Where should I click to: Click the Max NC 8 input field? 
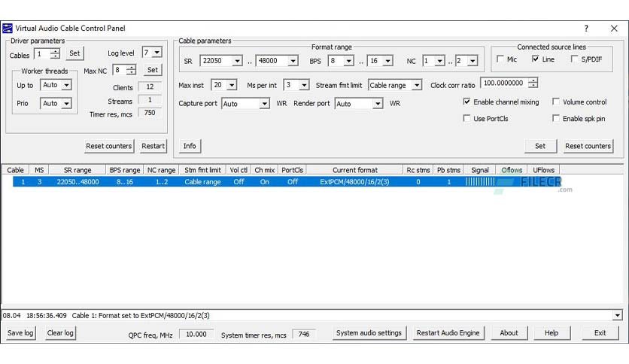[x=120, y=70]
